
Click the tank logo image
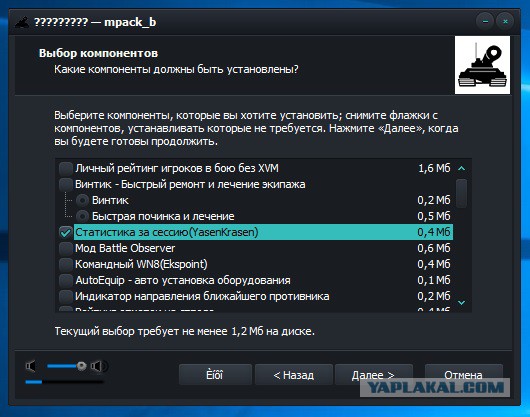pos(482,65)
